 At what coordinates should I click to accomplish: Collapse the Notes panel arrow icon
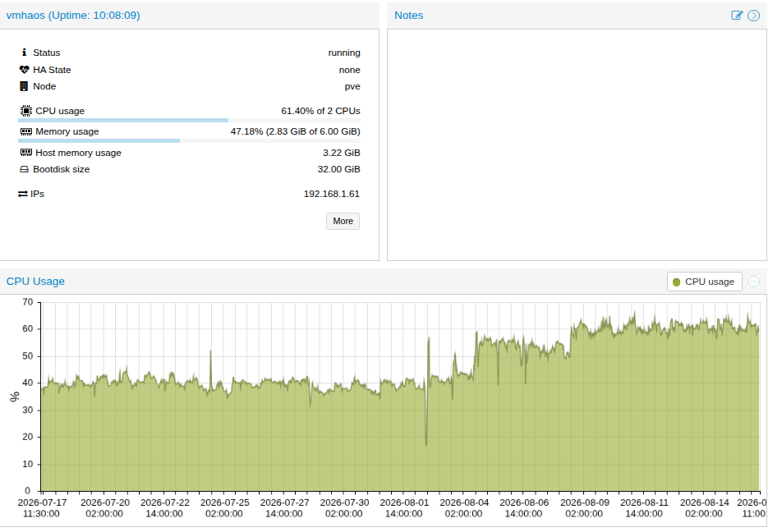coord(754,16)
